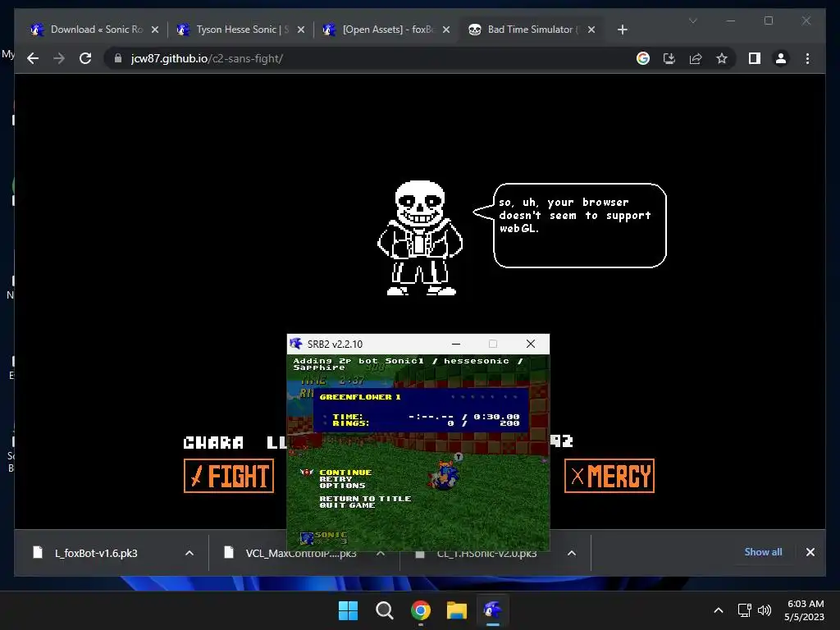The height and width of the screenshot is (630, 840).
Task: Open the L_foxBot-v1.6.pk3 download
Action: click(x=96, y=553)
